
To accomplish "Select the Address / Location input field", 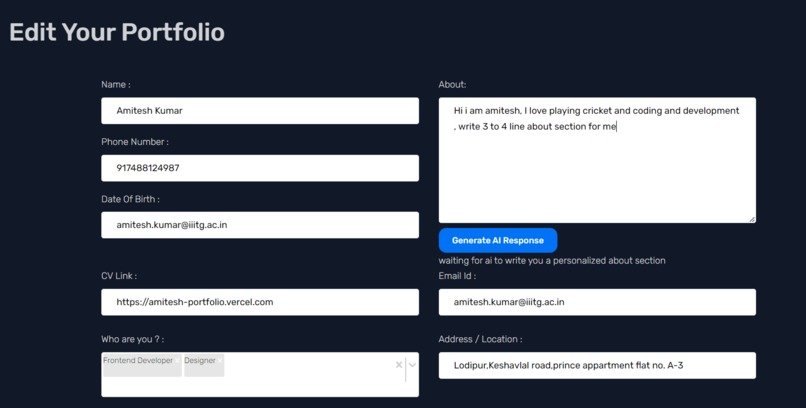I will 597,365.
